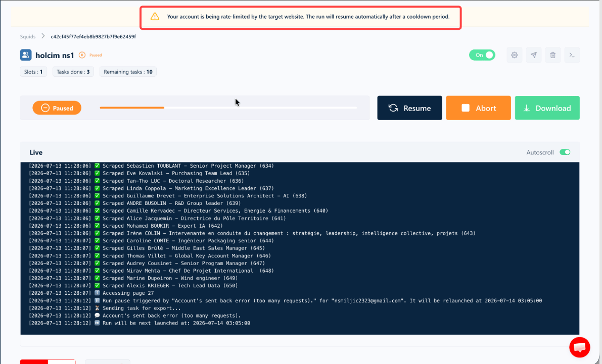The image size is (602, 364).
Task: Click the hourglass icon on Sending task for export line
Action: pos(97,308)
